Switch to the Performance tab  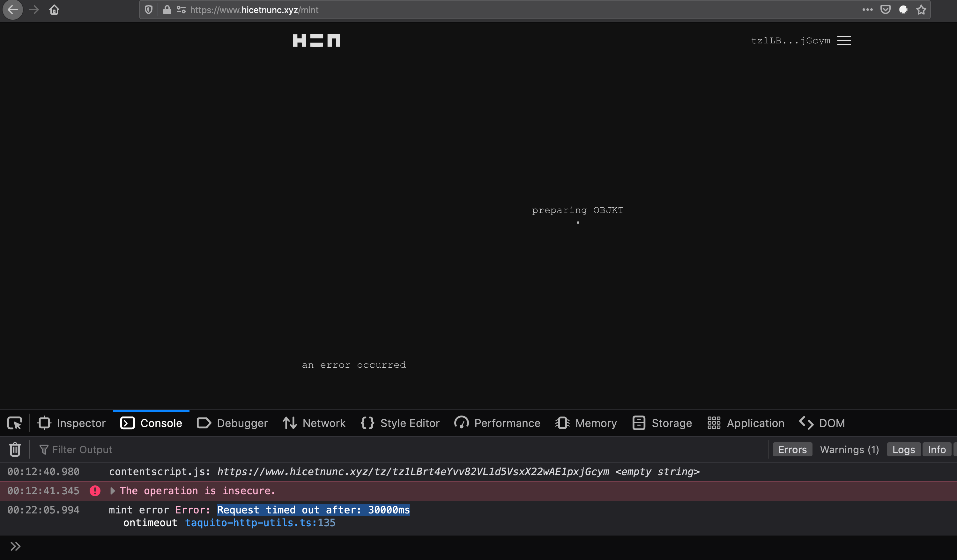(498, 423)
